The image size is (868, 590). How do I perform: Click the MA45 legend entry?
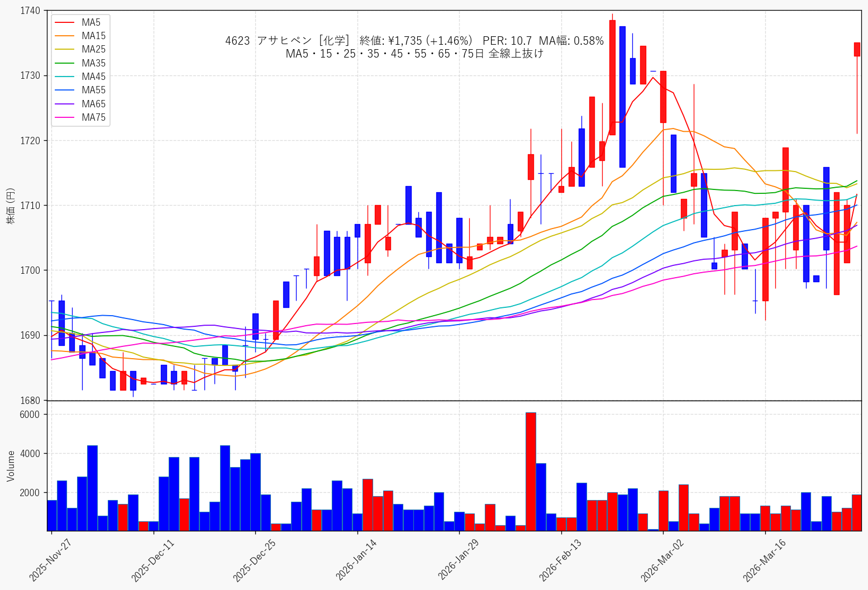[x=81, y=77]
